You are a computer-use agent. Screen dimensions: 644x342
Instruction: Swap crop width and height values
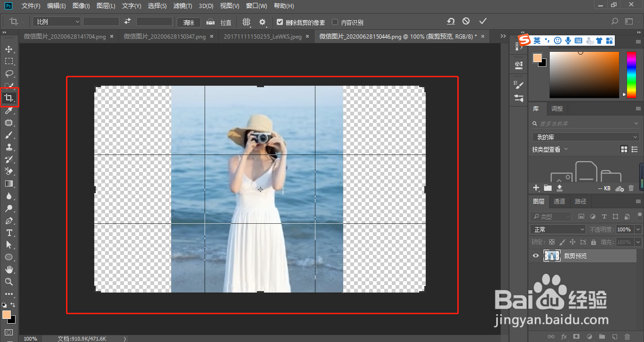pyautogui.click(x=127, y=22)
